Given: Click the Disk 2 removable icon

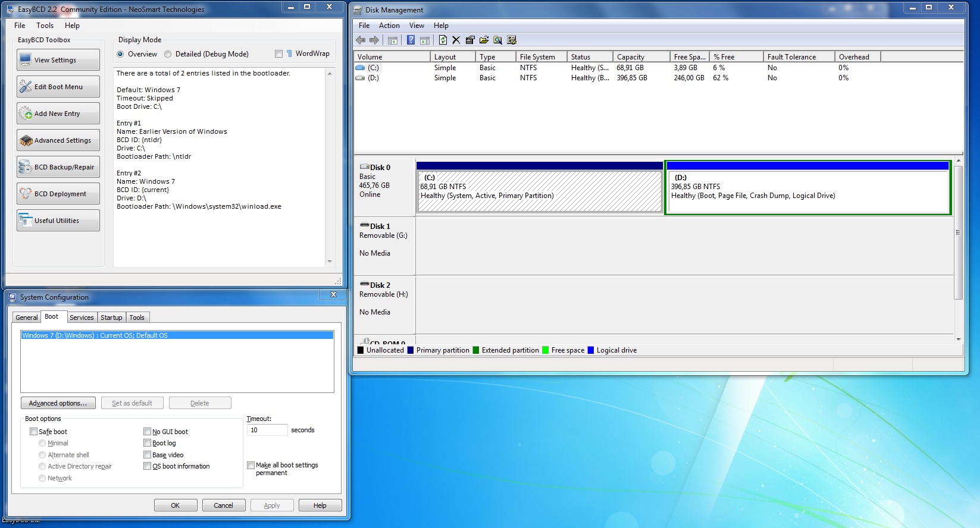Looking at the screenshot, I should 365,285.
